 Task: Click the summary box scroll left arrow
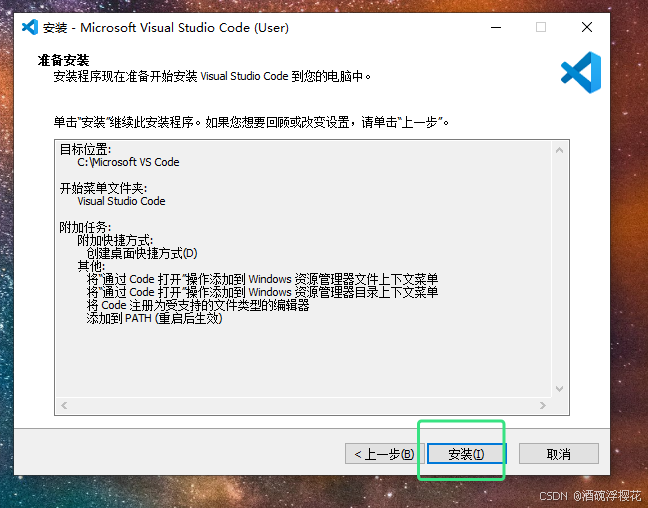click(64, 405)
